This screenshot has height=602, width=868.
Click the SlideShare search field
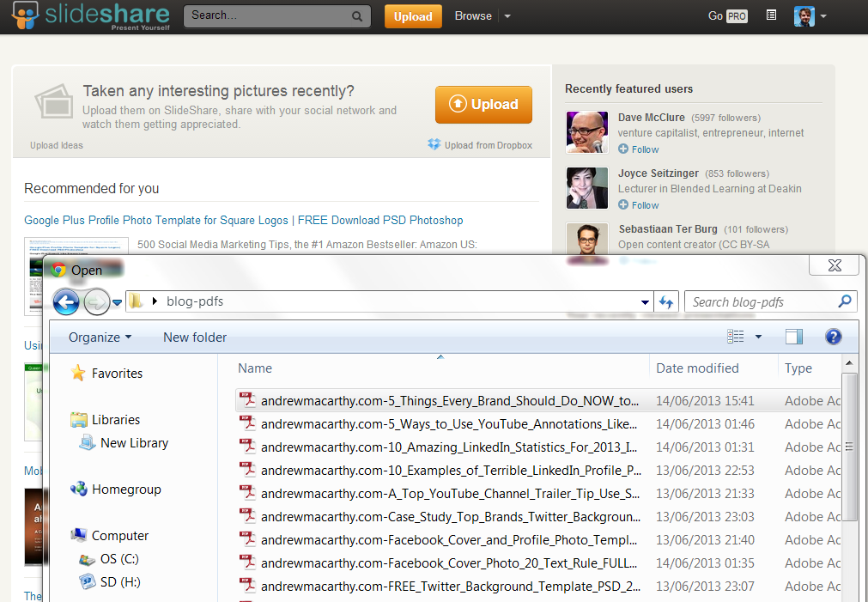click(269, 16)
